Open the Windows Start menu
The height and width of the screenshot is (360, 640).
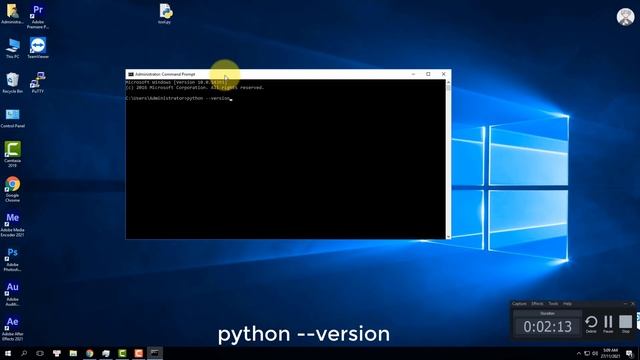click(x=8, y=353)
